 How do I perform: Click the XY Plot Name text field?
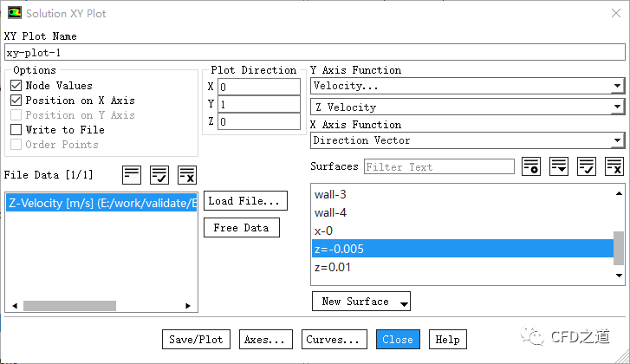point(315,52)
